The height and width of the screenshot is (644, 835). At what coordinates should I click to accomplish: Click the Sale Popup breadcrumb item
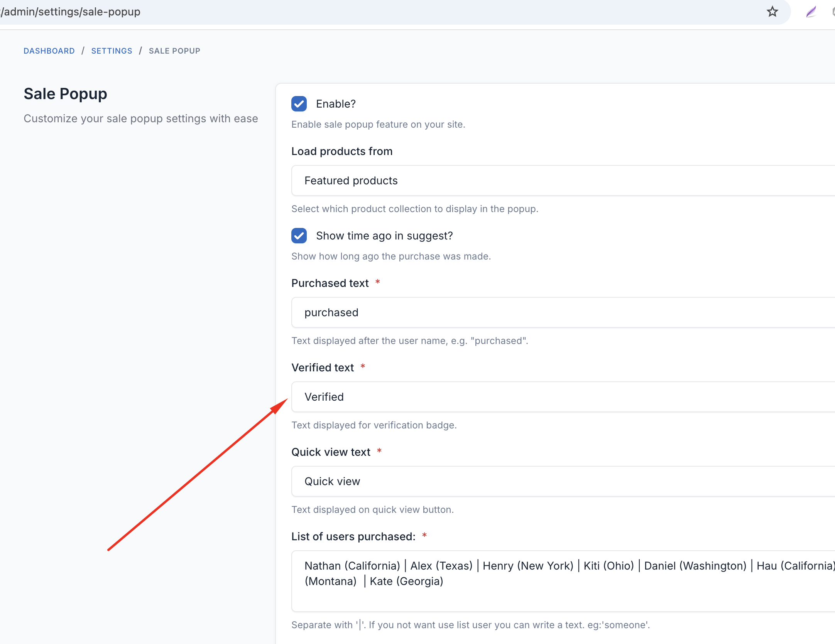coord(174,51)
